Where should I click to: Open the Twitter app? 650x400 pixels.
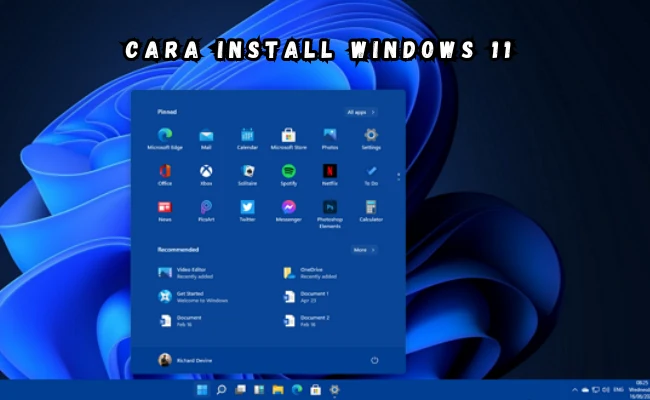tap(247, 211)
